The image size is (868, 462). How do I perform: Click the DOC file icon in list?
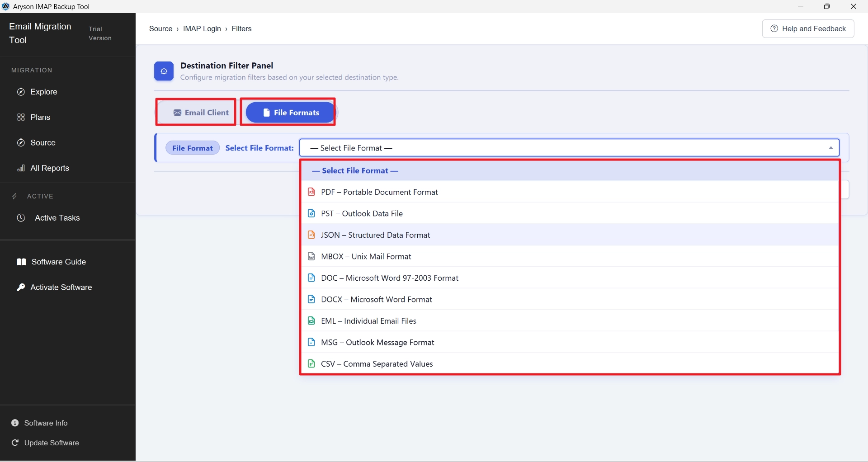[311, 278]
